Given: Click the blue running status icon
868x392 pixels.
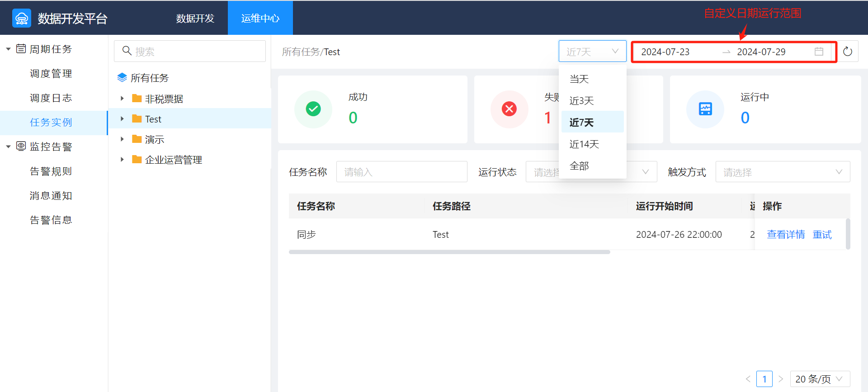Looking at the screenshot, I should (x=705, y=109).
